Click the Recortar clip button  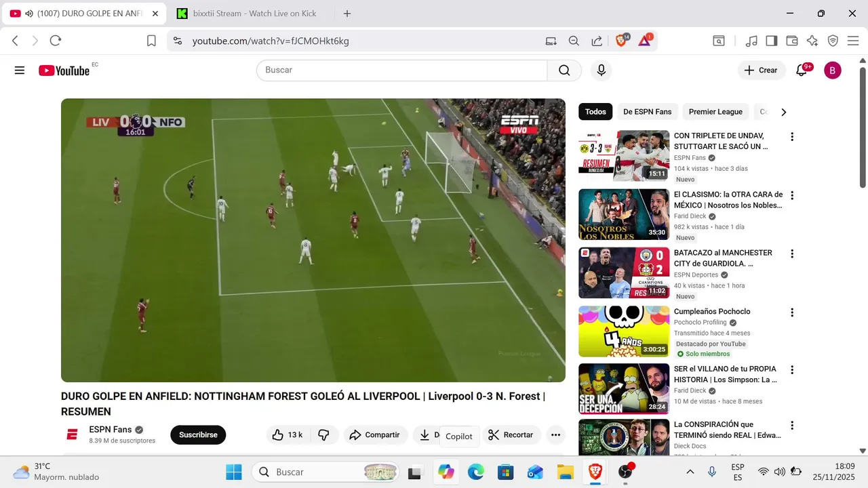[x=511, y=435]
